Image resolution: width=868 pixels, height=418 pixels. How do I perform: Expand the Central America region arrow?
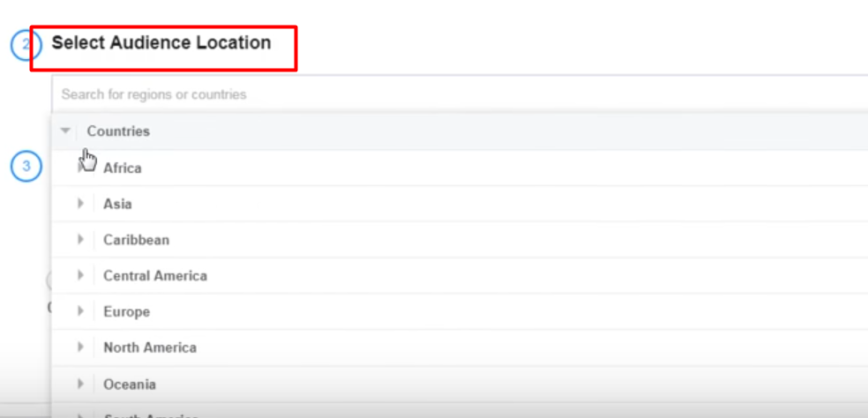81,276
